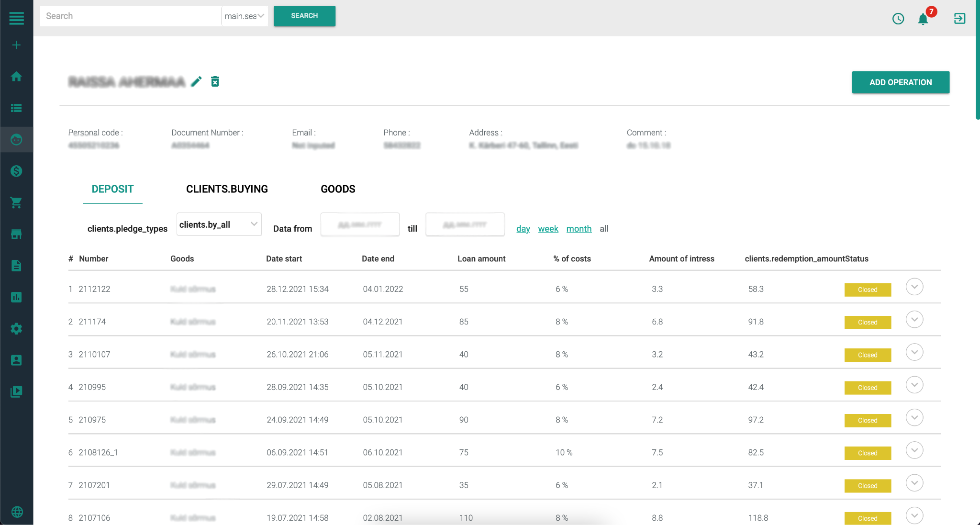Select month date filter
This screenshot has width=980, height=525.
579,228
